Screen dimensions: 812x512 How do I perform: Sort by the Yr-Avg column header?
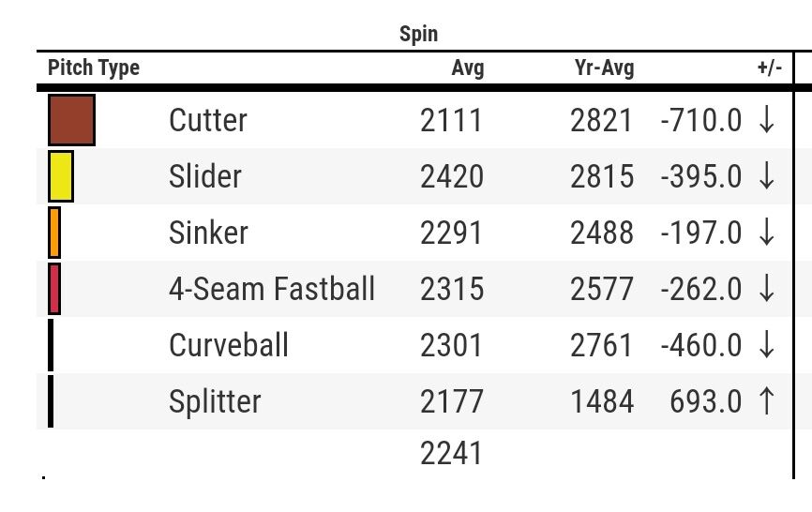click(x=605, y=68)
